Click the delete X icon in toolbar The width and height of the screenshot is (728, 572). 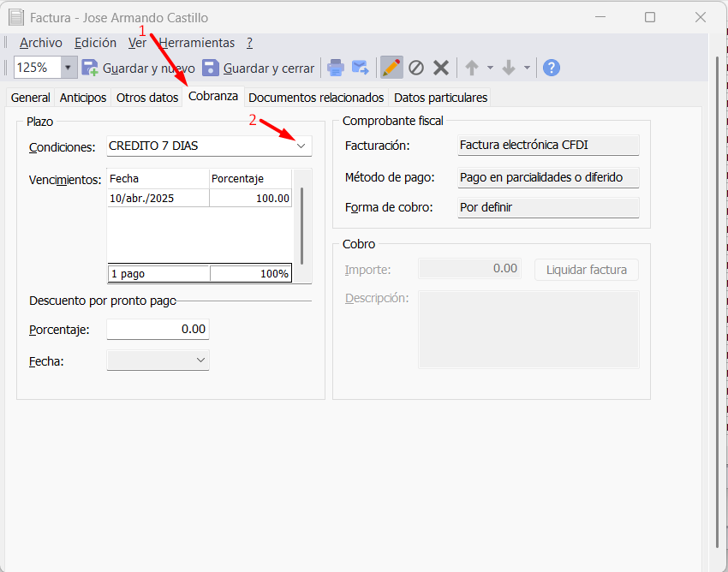[441, 68]
